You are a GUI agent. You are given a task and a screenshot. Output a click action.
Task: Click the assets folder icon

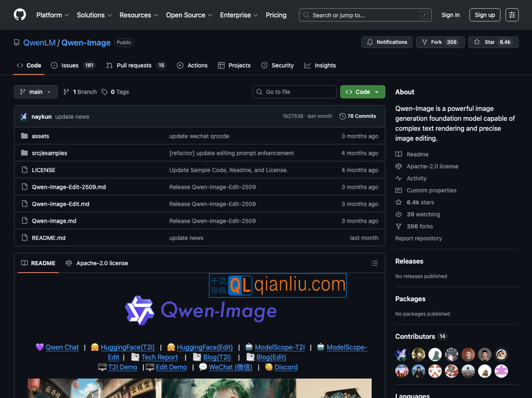tap(25, 136)
